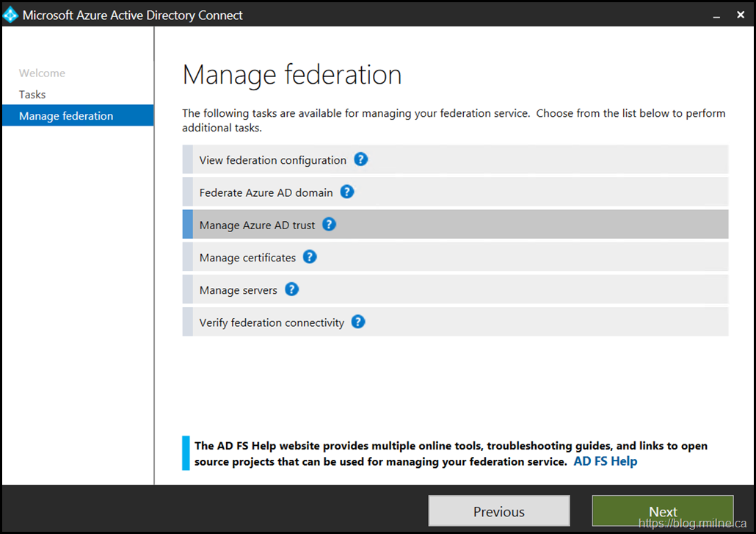The height and width of the screenshot is (534, 756).
Task: Open the AD FS Help link
Action: tap(605, 461)
